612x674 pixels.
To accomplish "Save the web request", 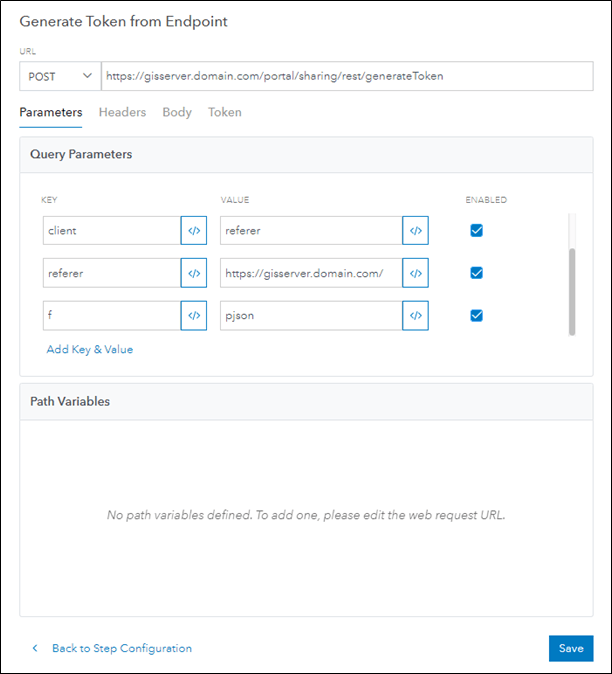I will (x=571, y=648).
